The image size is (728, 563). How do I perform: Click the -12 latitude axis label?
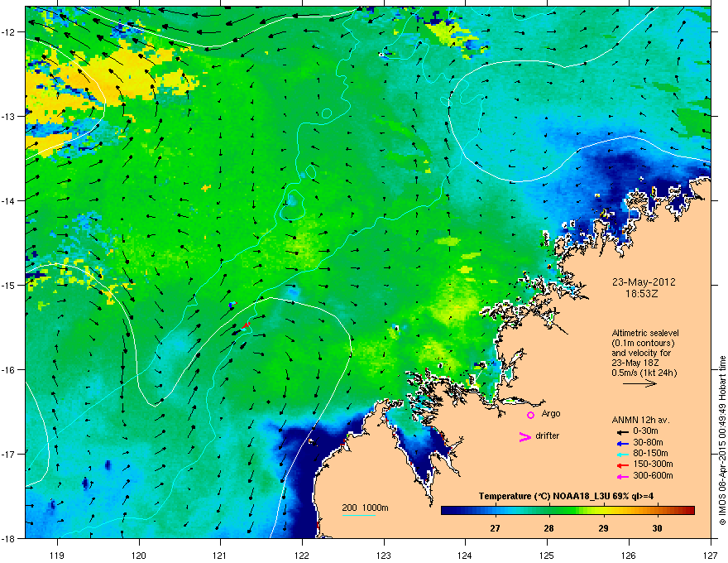click(x=9, y=32)
